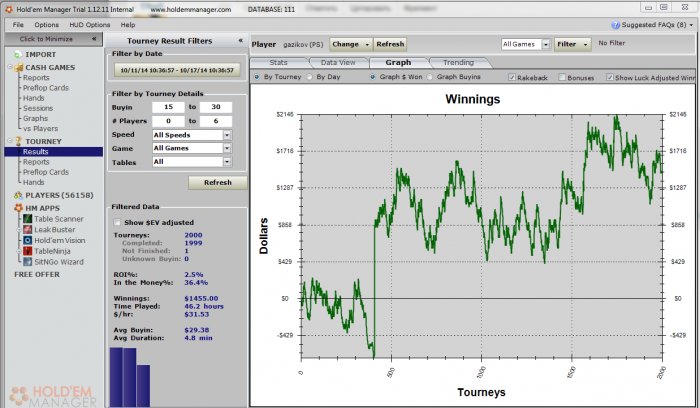This screenshot has height=408, width=700.
Task: Open Hold'em Vision app icon
Action: tap(28, 240)
